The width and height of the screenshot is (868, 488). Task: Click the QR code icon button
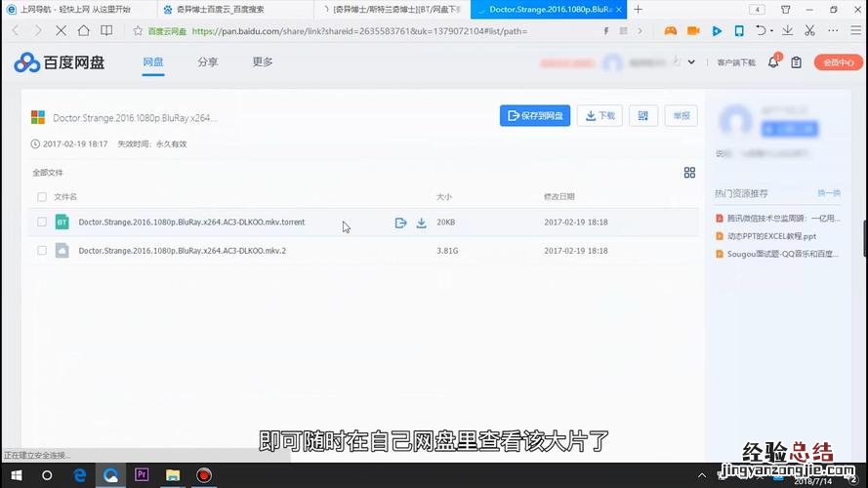tap(642, 116)
